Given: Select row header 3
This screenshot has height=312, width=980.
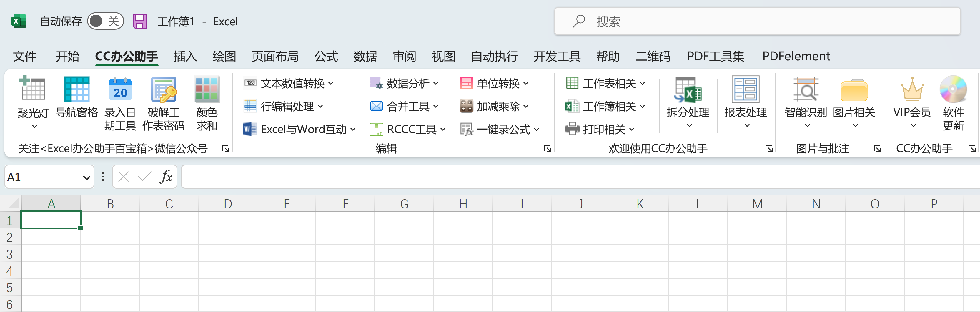Looking at the screenshot, I should (10, 254).
